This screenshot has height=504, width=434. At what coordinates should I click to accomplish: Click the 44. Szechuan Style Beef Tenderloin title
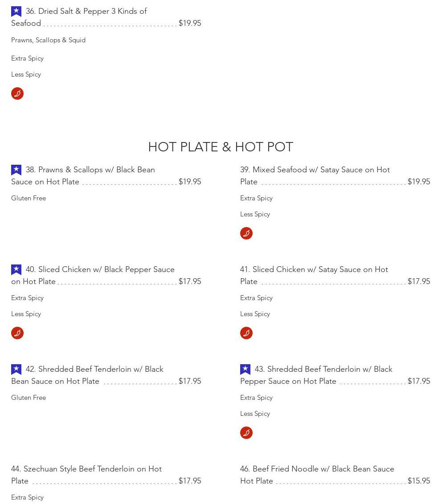coord(86,469)
